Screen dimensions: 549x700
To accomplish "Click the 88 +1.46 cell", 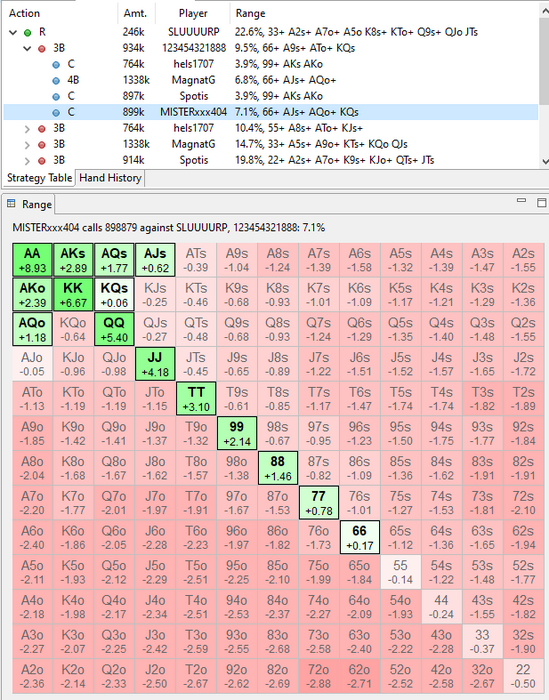I will pos(278,468).
